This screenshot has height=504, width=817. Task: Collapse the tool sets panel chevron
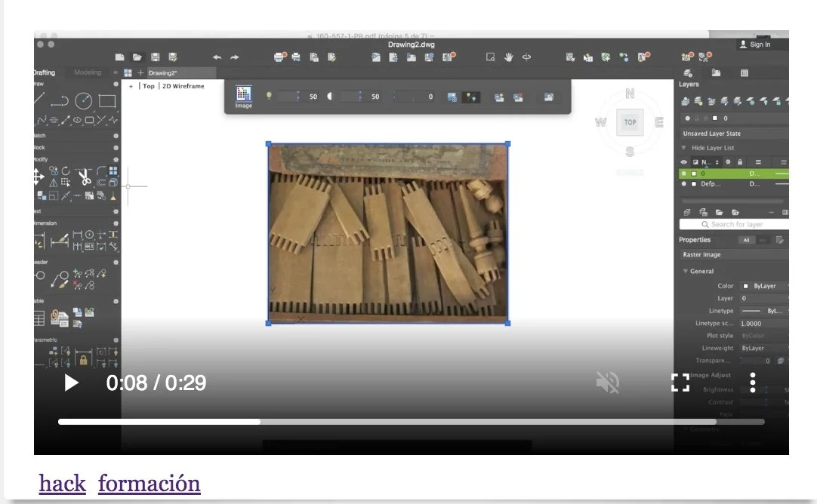[116, 72]
